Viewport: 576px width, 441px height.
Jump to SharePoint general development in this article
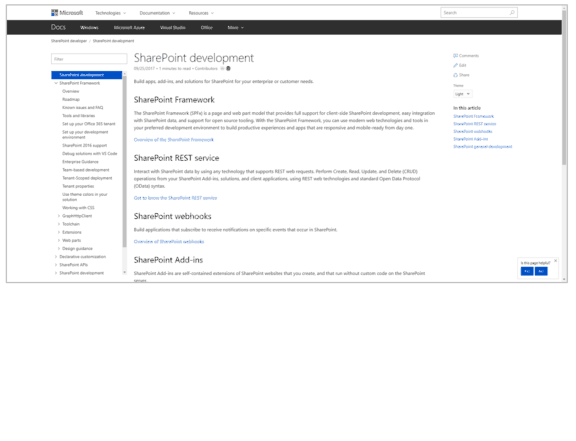(x=483, y=147)
